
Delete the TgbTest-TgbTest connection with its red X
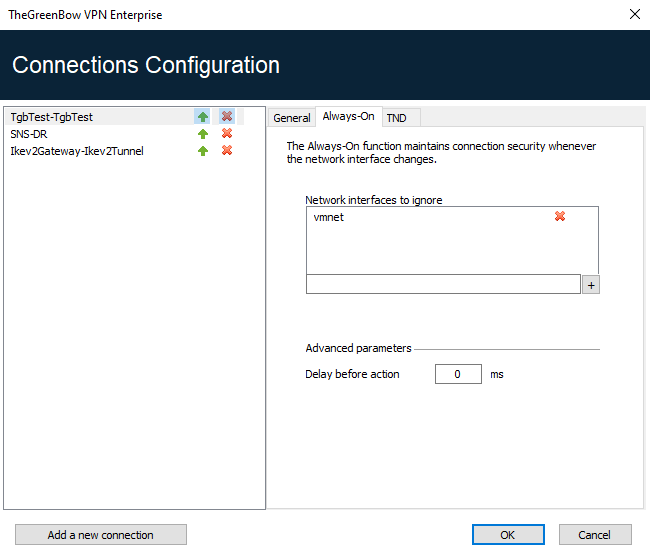(227, 116)
